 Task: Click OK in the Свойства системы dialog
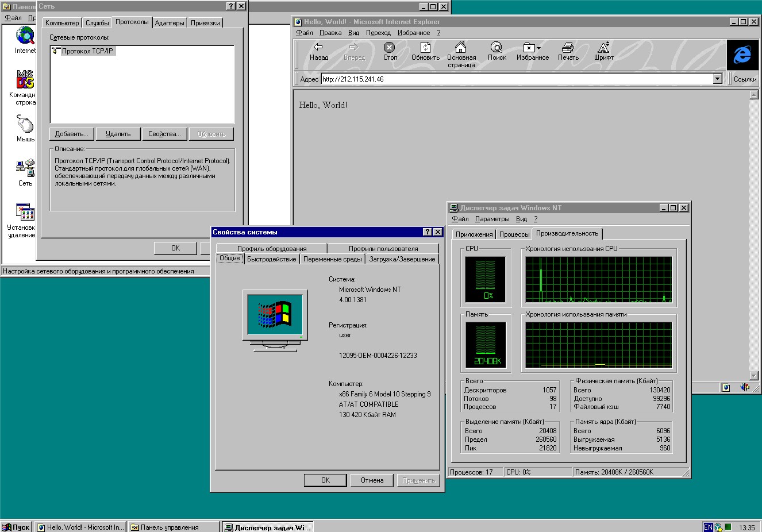click(325, 480)
